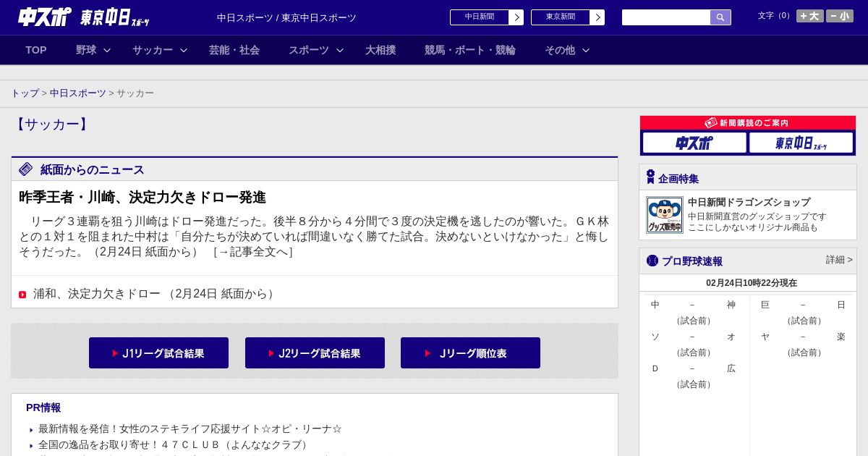868x456 pixels.
Task: Focus the search input field
Action: coord(666,17)
